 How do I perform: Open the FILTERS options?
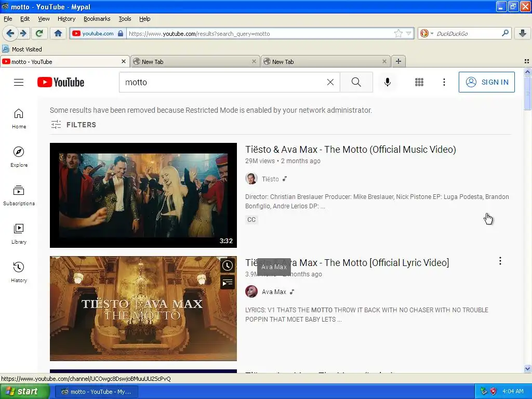click(x=73, y=125)
